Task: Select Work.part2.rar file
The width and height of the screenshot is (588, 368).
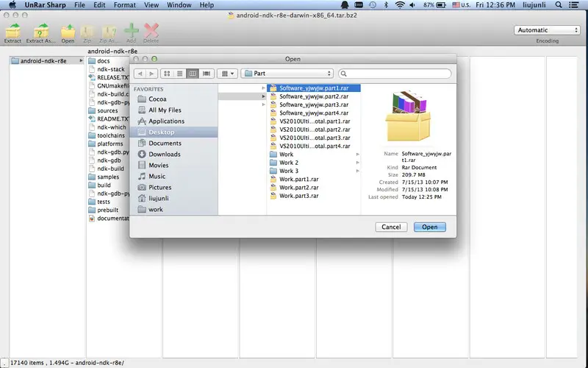Action: coord(299,188)
